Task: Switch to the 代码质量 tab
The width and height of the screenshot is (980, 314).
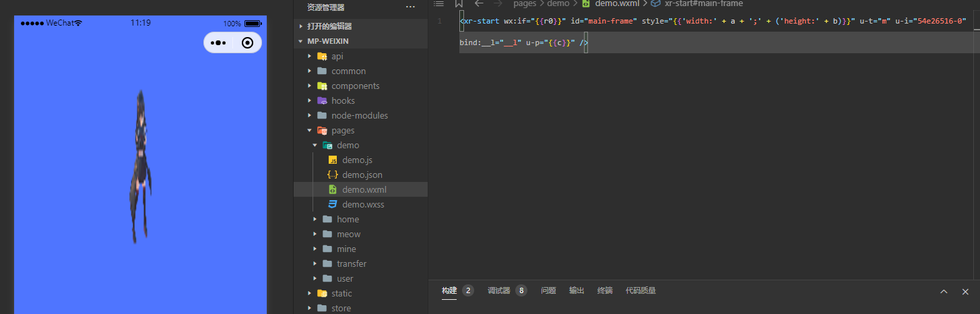Action: 641,290
